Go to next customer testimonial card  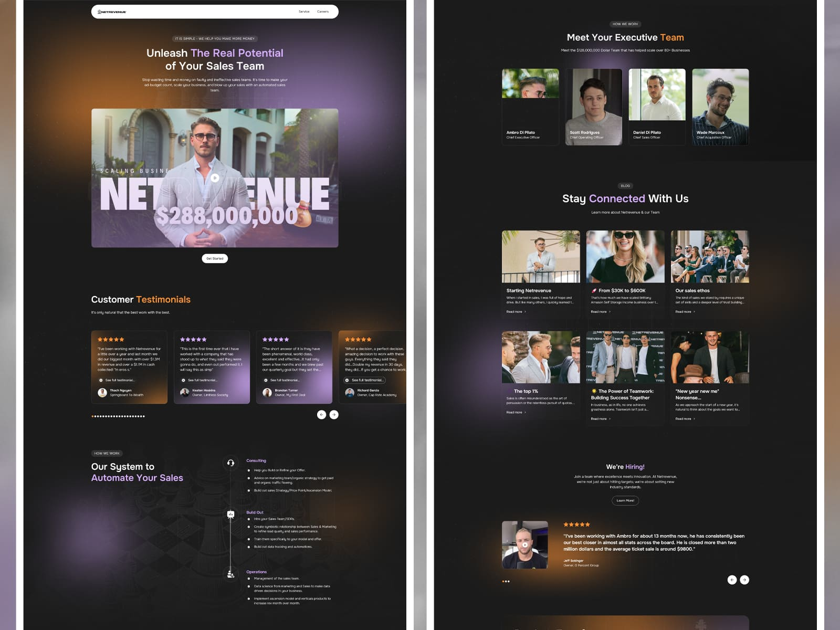pos(334,415)
